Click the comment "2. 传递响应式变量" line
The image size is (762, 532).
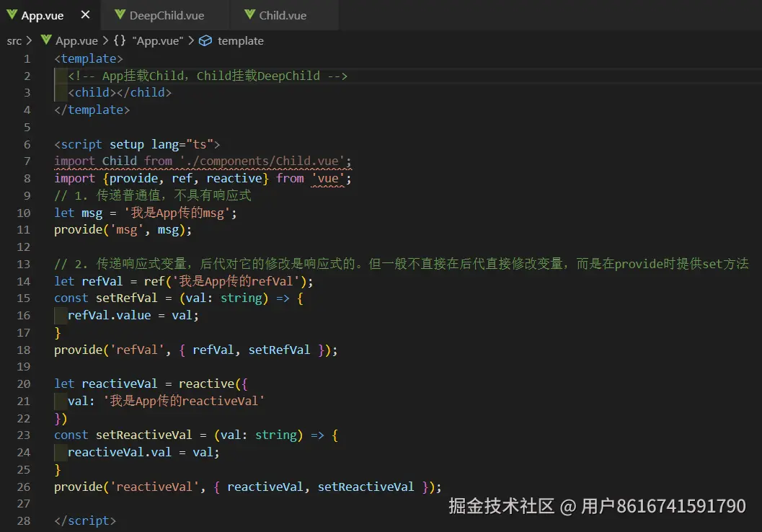tap(401, 264)
